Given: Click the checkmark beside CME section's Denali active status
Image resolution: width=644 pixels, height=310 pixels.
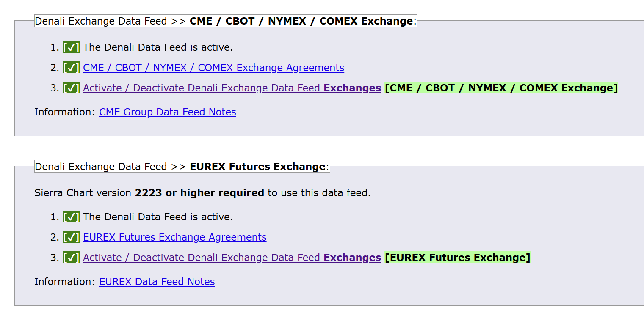Looking at the screenshot, I should 71,47.
